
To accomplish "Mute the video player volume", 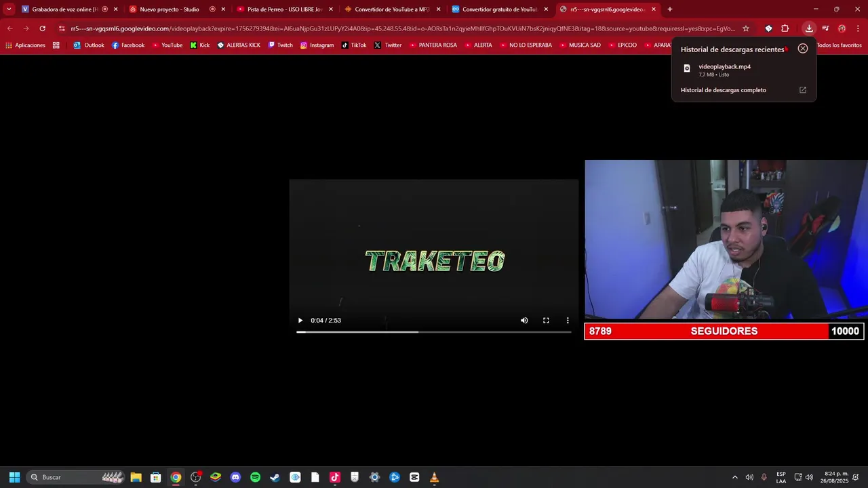I will [x=524, y=321].
